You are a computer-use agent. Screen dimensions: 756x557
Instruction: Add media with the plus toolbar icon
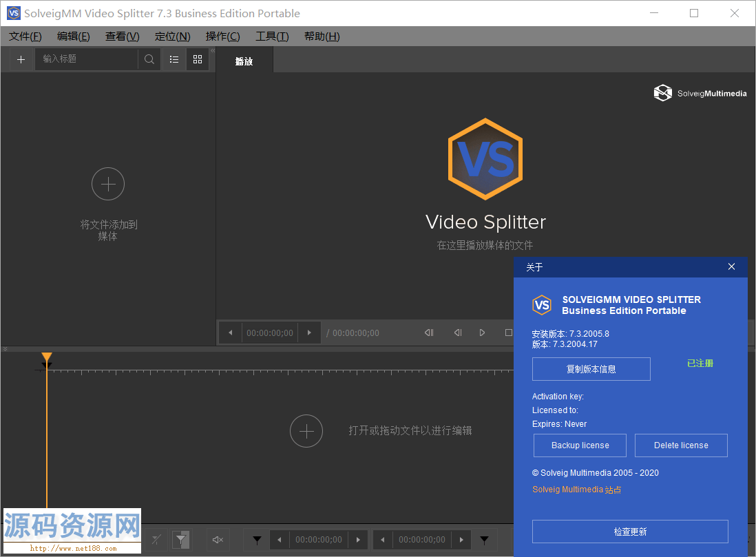(x=21, y=59)
